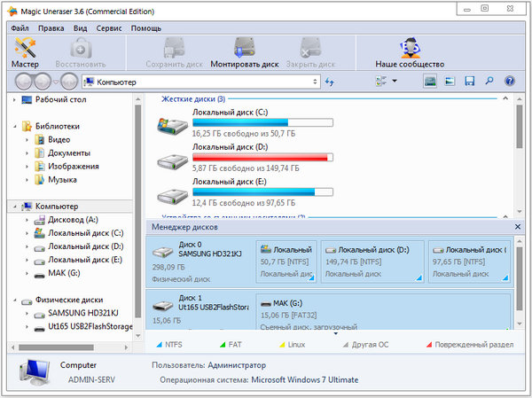Collapse the Библиотеки tree node
Screen dimensions: 532x398
pos(15,126)
